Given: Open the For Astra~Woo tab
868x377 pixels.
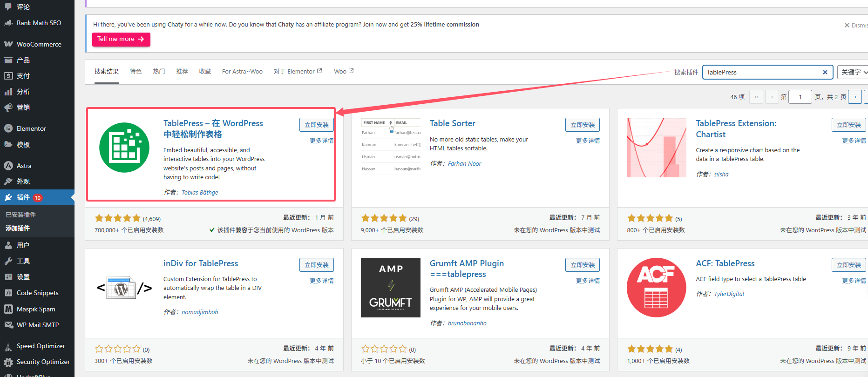Looking at the screenshot, I should point(242,71).
